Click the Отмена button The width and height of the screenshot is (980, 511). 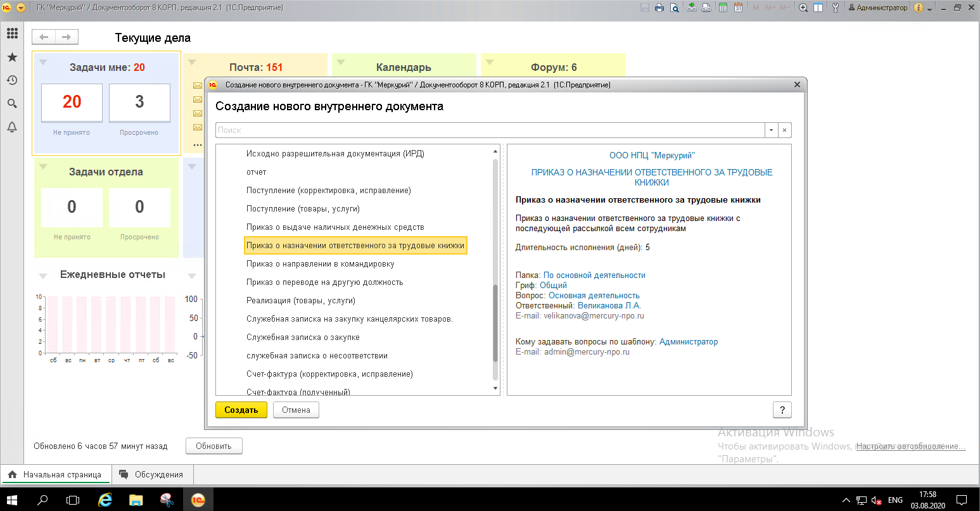click(296, 410)
